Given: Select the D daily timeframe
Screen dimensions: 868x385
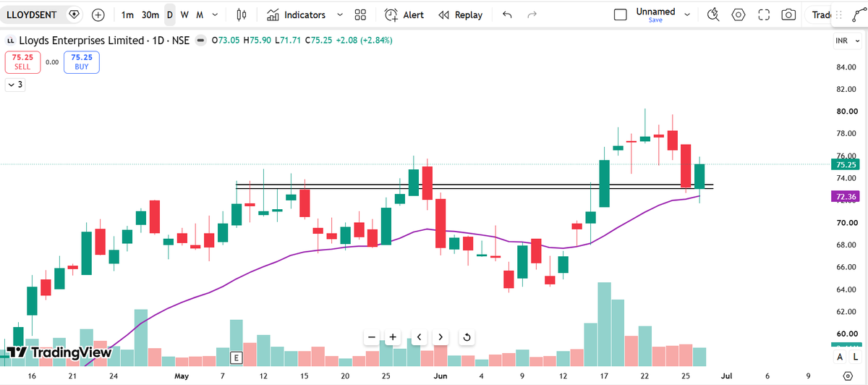Looking at the screenshot, I should click(169, 14).
